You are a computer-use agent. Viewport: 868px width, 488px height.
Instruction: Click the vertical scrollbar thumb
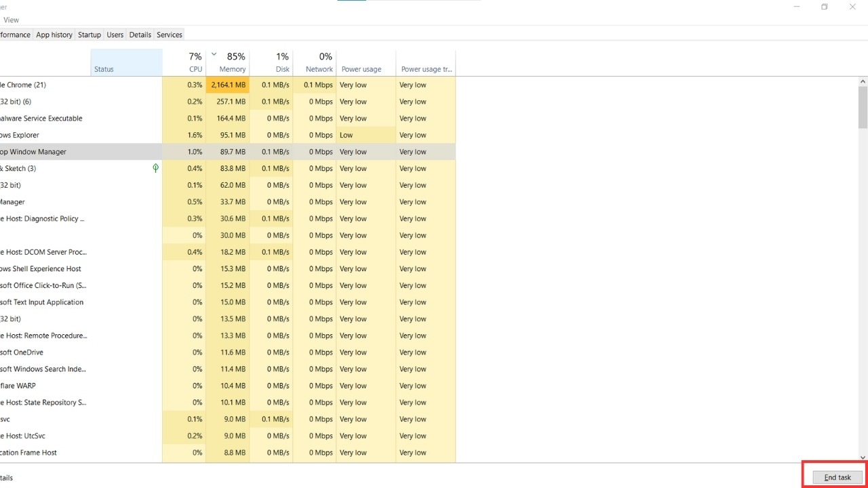coord(863,107)
